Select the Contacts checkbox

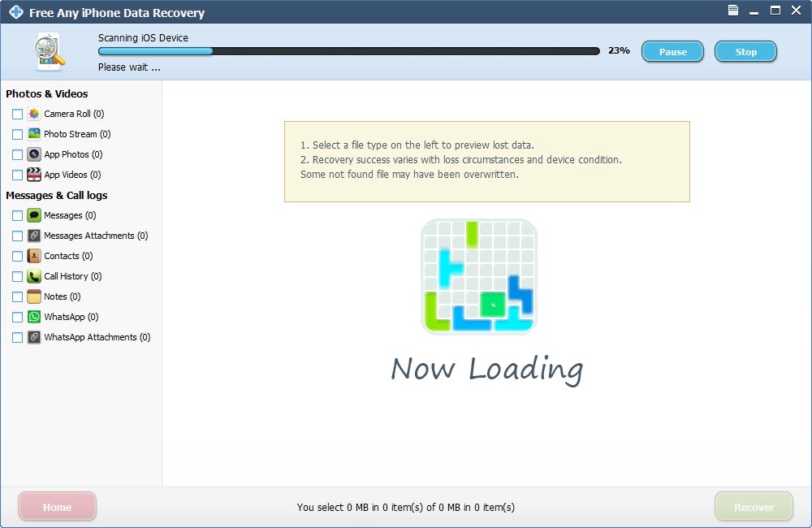pos(18,256)
